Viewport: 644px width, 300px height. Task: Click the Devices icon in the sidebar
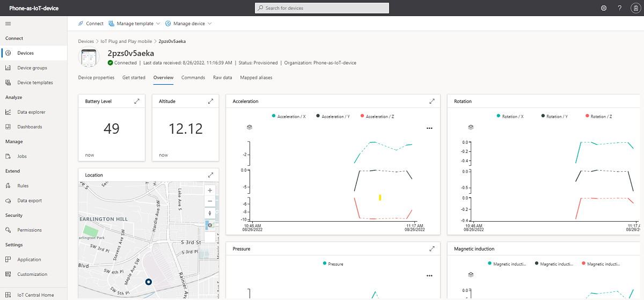pos(8,53)
